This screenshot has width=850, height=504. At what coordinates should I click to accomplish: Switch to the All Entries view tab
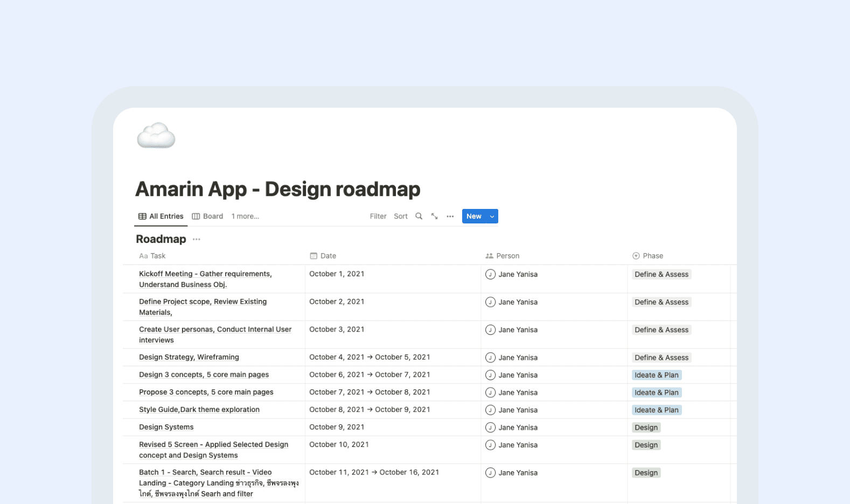click(x=161, y=216)
